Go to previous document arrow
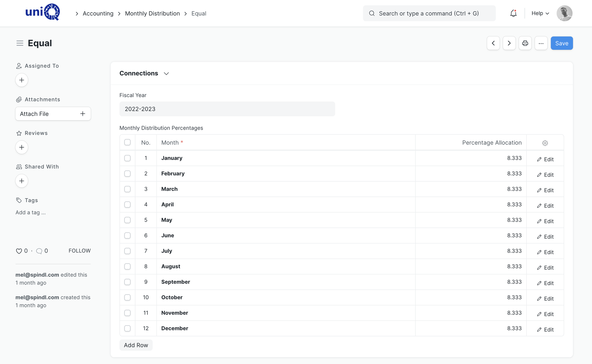The image size is (592, 364). [x=493, y=43]
